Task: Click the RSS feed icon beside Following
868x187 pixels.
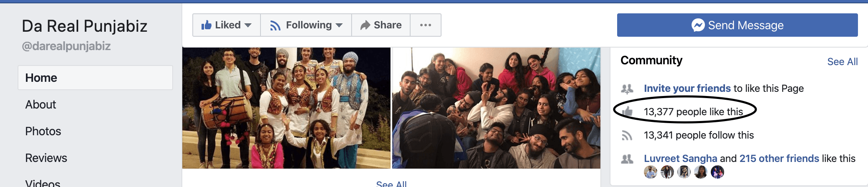Action: 275,26
